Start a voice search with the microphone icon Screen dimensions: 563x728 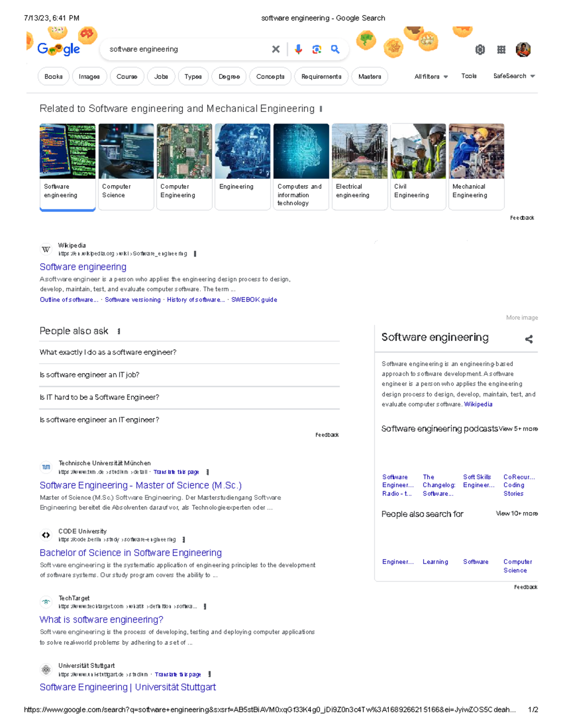298,49
